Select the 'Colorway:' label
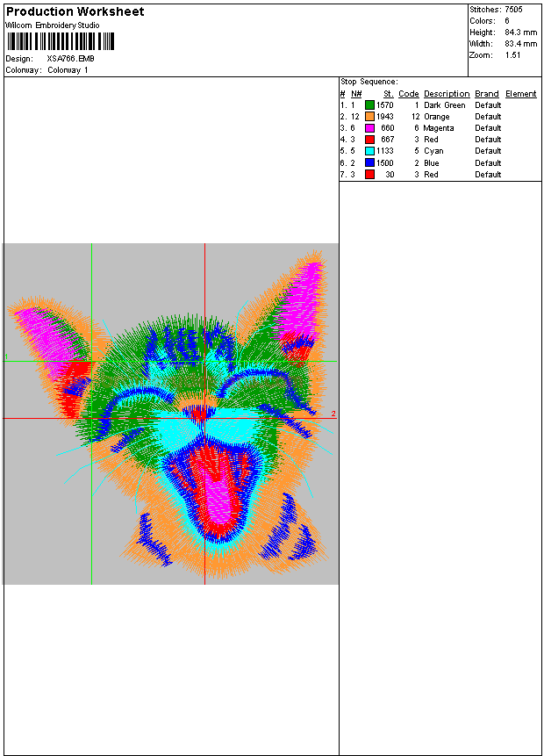This screenshot has width=544, height=756. (24, 70)
